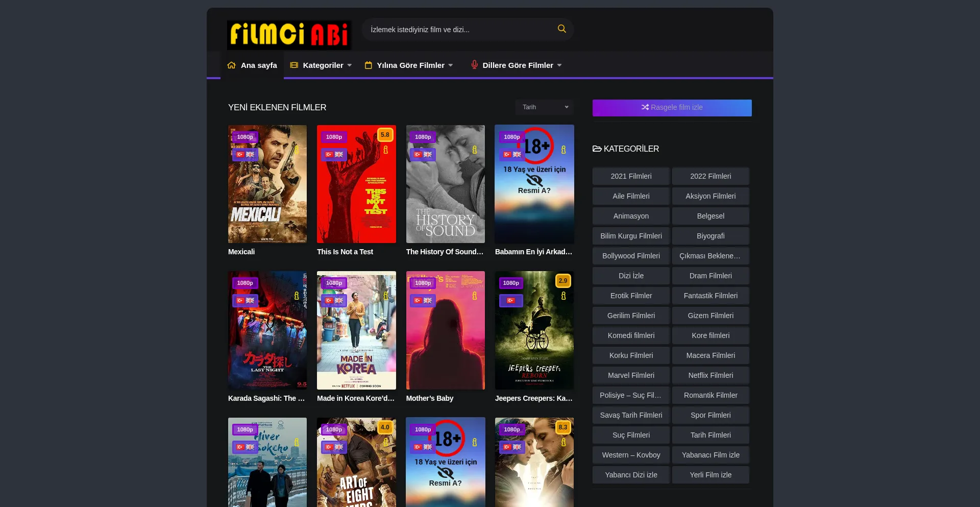Click the 4.0 rating badge on Art of Eight poster
The width and height of the screenshot is (980, 507).
(385, 427)
